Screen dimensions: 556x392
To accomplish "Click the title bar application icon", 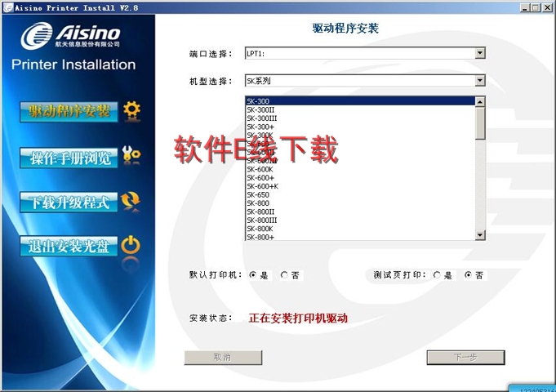I will 7,7.
